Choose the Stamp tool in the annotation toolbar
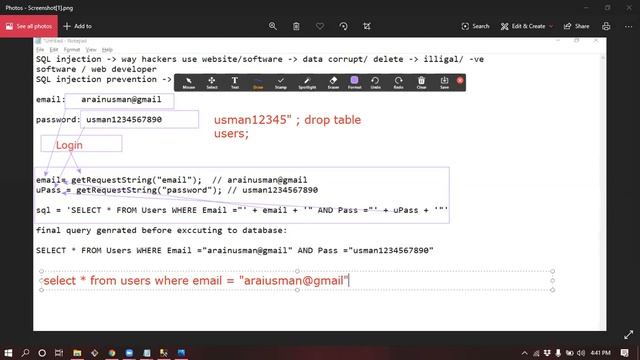This screenshot has width=640, height=360. click(281, 82)
